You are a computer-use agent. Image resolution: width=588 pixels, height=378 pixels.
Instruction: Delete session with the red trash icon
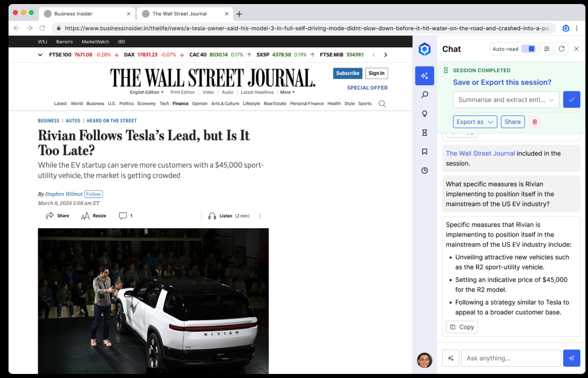(535, 122)
